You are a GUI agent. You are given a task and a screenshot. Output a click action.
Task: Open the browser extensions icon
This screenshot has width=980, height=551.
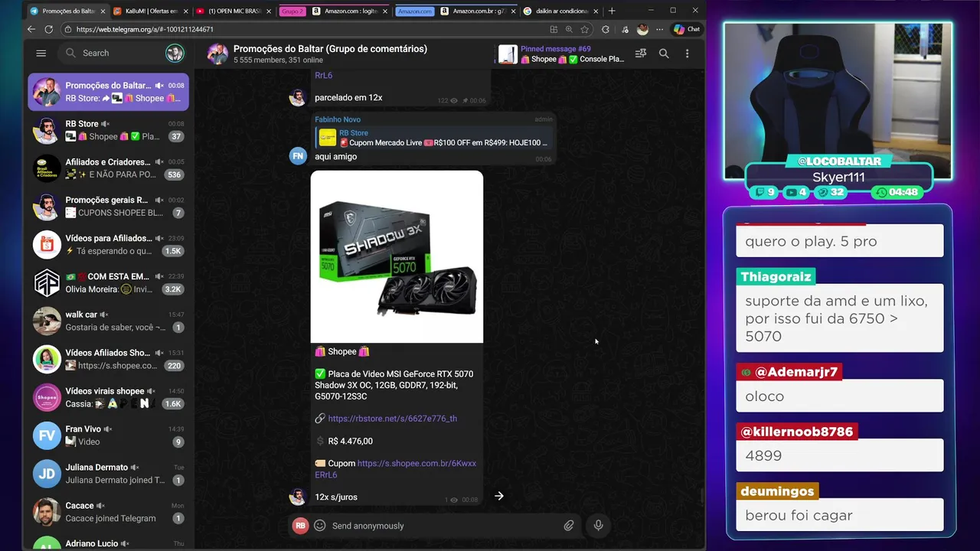click(606, 29)
